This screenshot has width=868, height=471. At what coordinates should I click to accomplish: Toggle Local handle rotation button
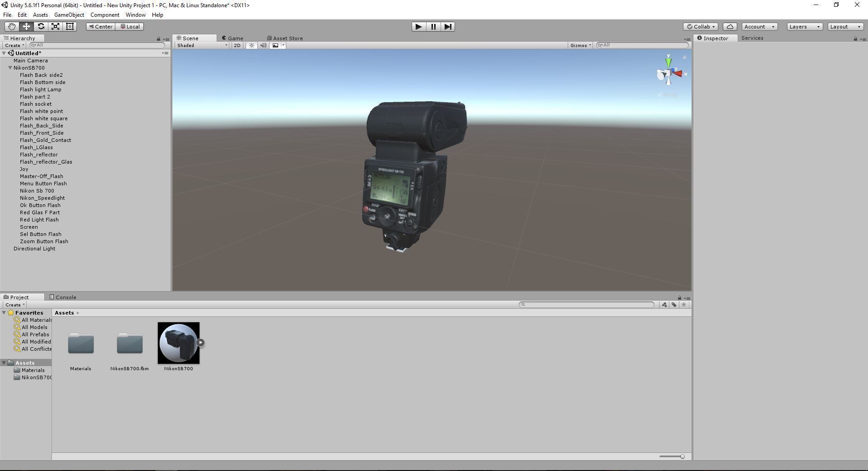point(130,27)
